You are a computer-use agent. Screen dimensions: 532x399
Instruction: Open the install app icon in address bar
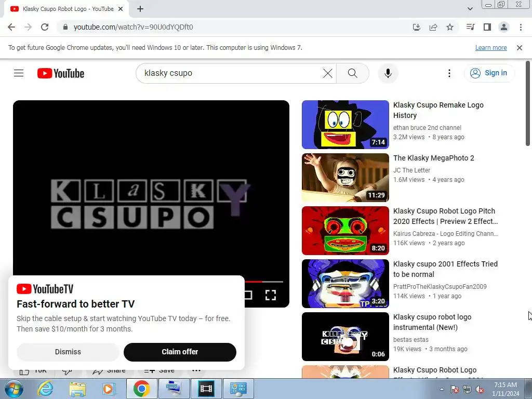417,27
